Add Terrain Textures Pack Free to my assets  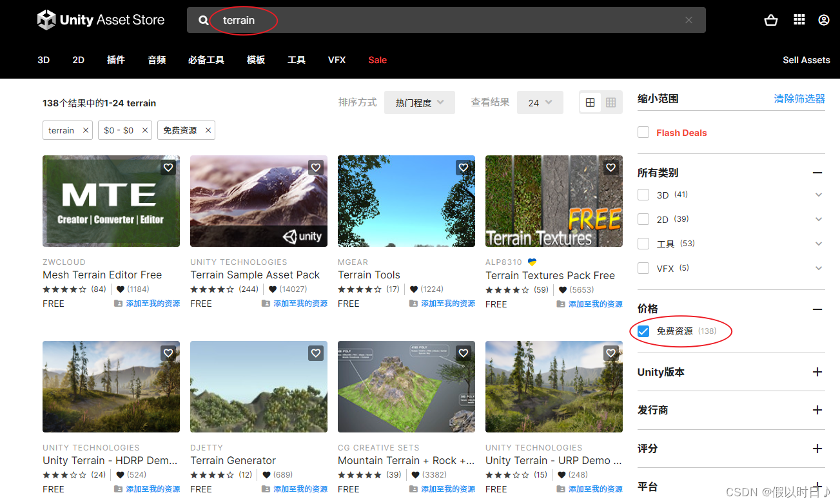[591, 304]
